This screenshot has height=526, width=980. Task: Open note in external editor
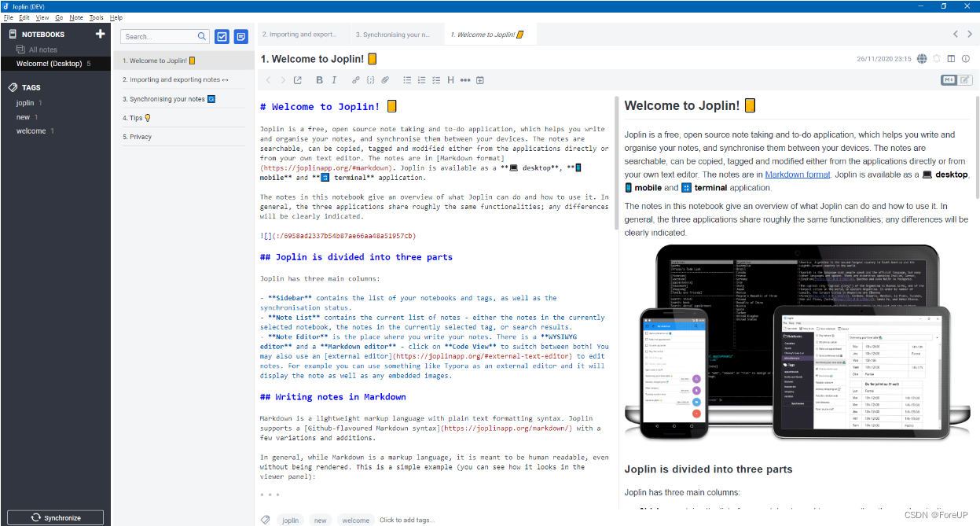[x=298, y=80]
